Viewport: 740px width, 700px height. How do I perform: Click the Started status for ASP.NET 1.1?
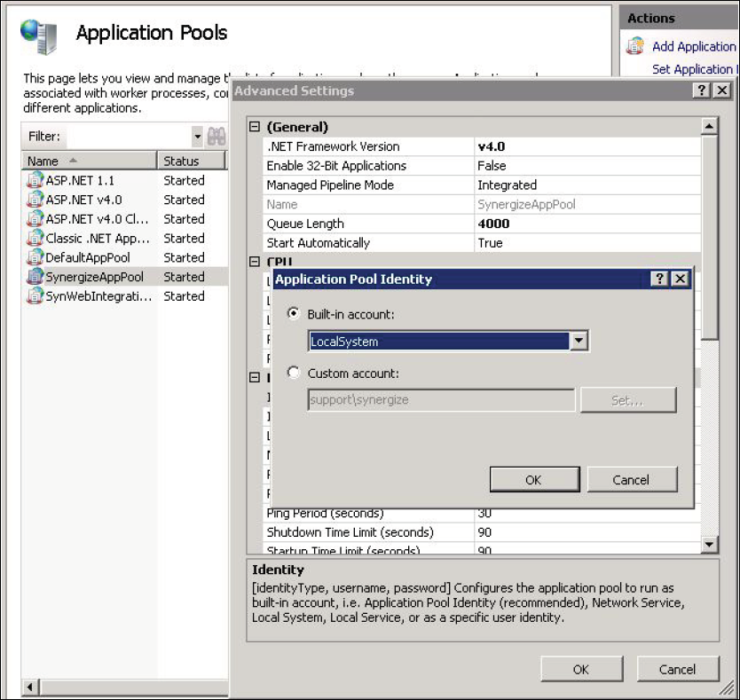(184, 180)
